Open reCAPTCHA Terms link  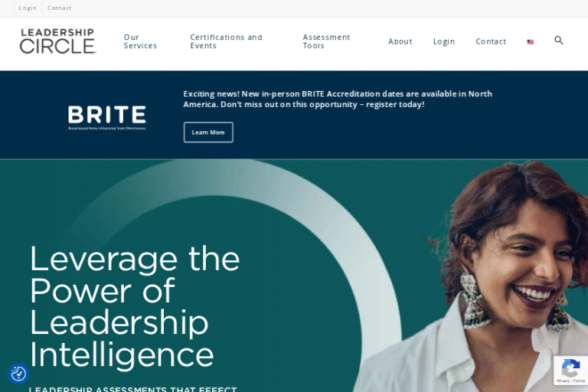(579, 381)
